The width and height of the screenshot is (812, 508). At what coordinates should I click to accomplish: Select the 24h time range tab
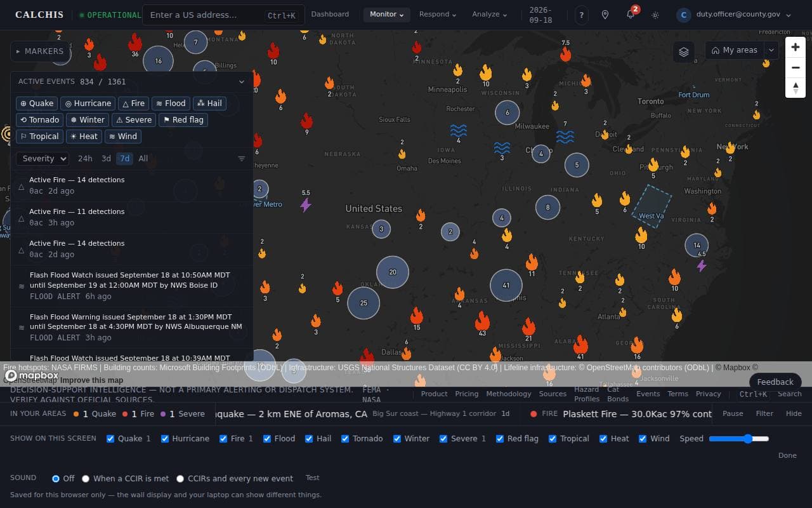tap(85, 159)
